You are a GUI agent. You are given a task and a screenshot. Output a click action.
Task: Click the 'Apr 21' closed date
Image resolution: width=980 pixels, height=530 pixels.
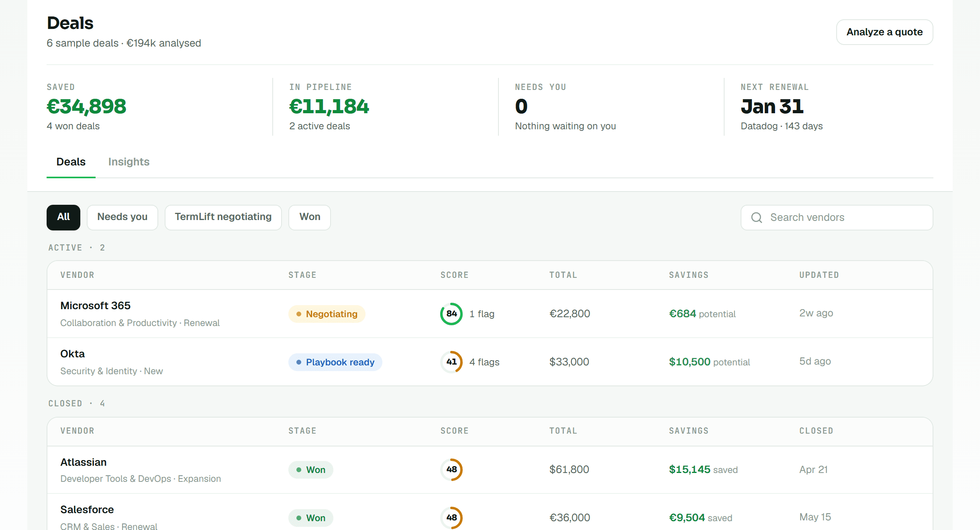coord(813,469)
